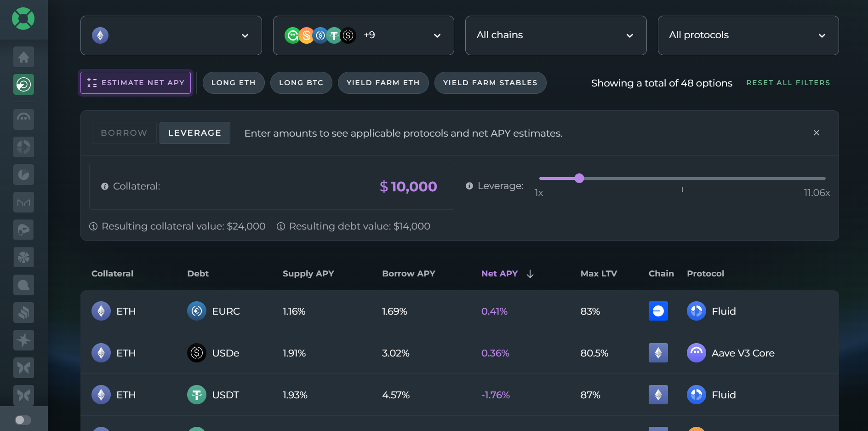Click info icon beside Resulting debt value
Image resolution: width=868 pixels, height=431 pixels.
[281, 226]
